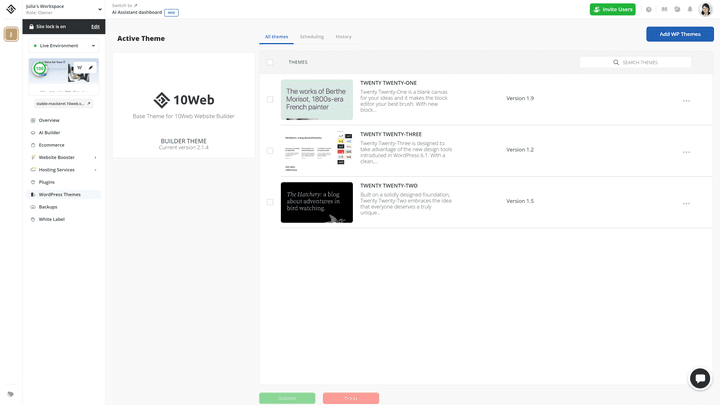The width and height of the screenshot is (720, 405).
Task: Check the Twenty Twenty-Three theme checkbox
Action: (x=270, y=151)
